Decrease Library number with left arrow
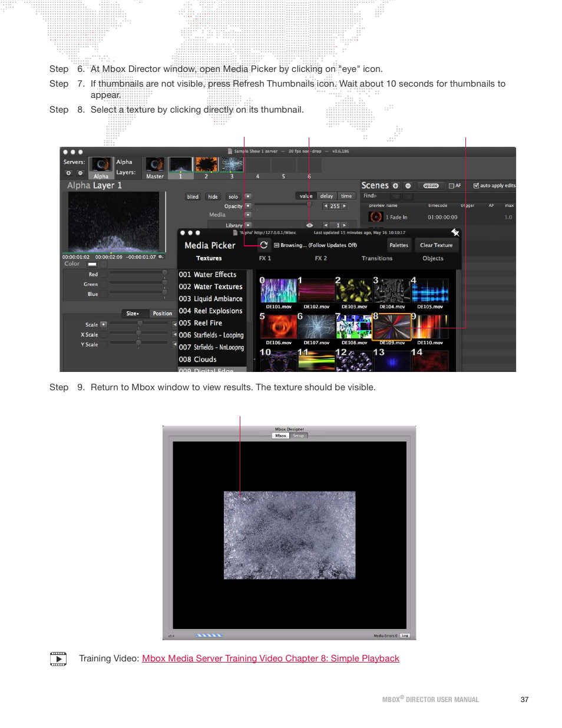Viewport: 562px width, 728px height. [326, 225]
